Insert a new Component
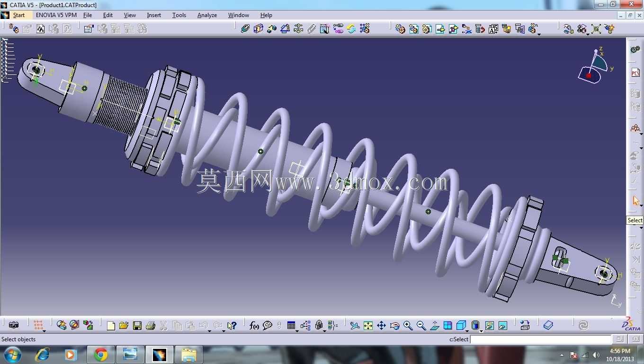The image size is (644, 364). point(400,29)
